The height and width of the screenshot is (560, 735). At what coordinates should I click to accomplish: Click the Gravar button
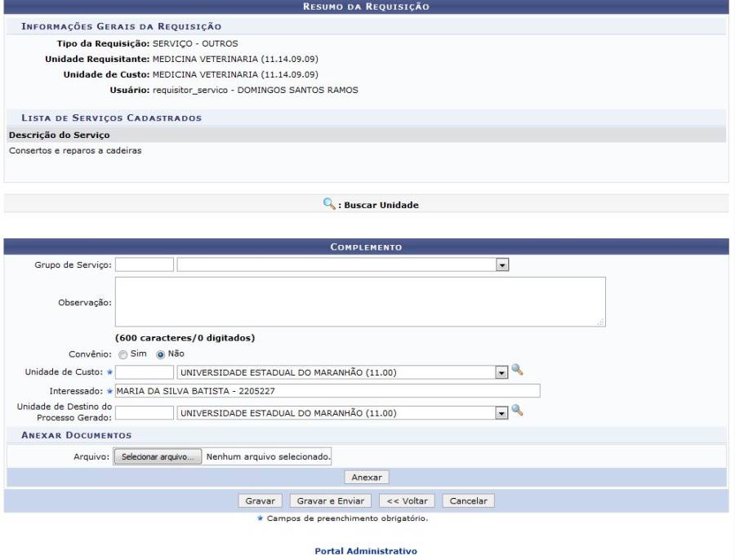[x=261, y=500]
